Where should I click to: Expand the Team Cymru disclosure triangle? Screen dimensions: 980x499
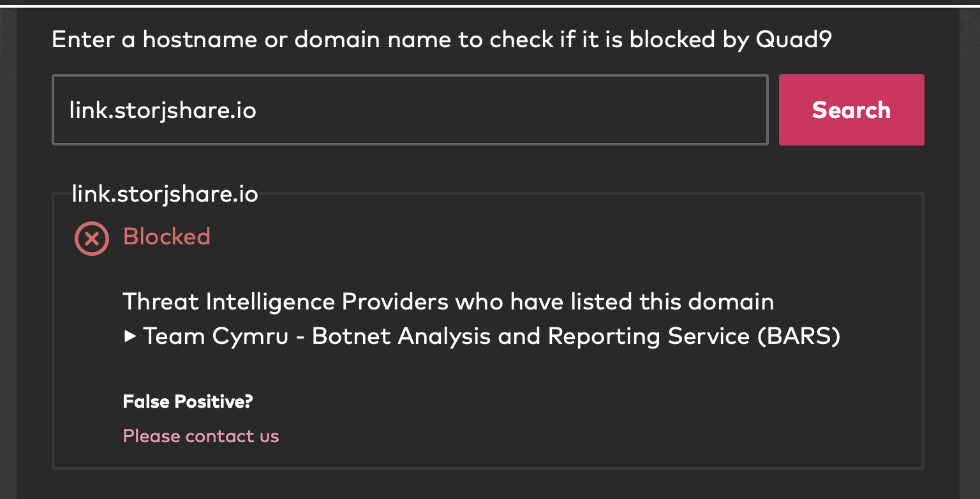(x=130, y=336)
